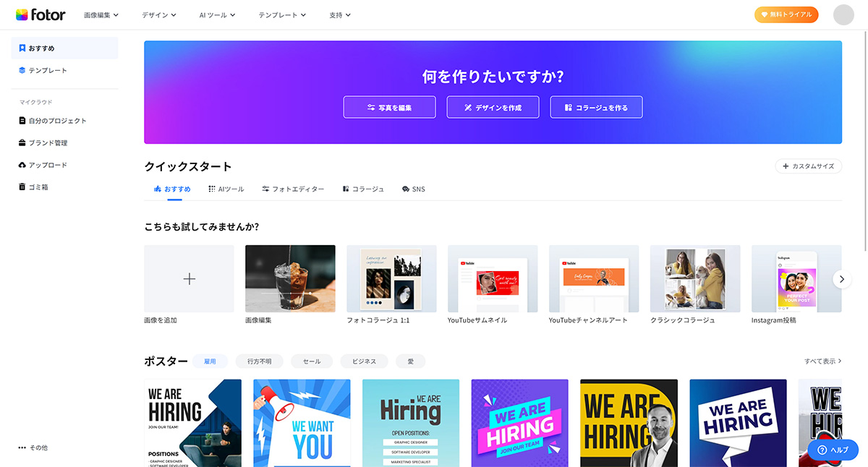The image size is (868, 467).
Task: Switch to the フォトエディター tab
Action: click(293, 189)
